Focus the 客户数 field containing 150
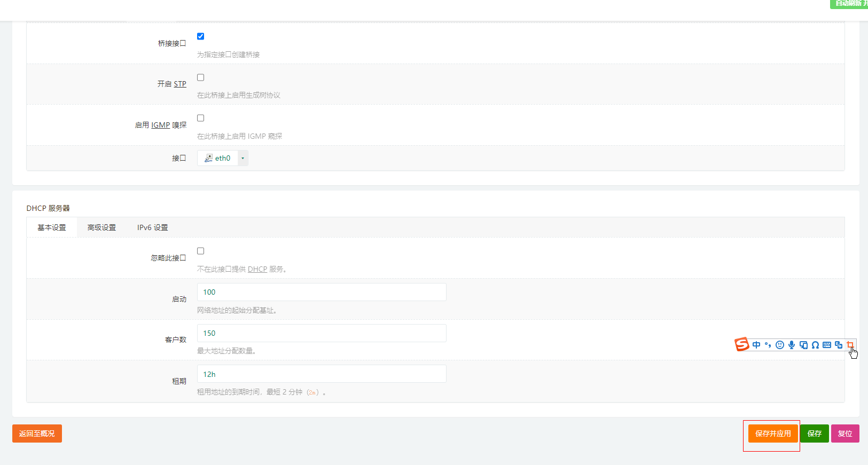The width and height of the screenshot is (868, 465). [x=322, y=333]
